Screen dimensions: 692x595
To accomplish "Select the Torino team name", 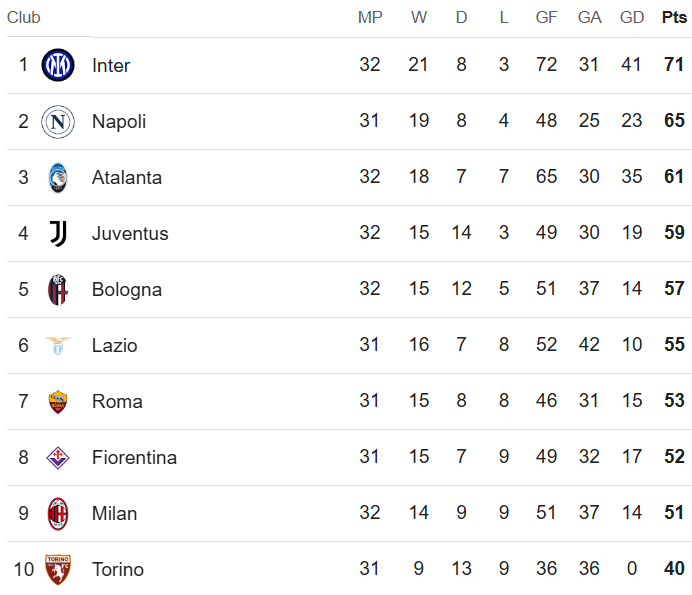I will [118, 570].
